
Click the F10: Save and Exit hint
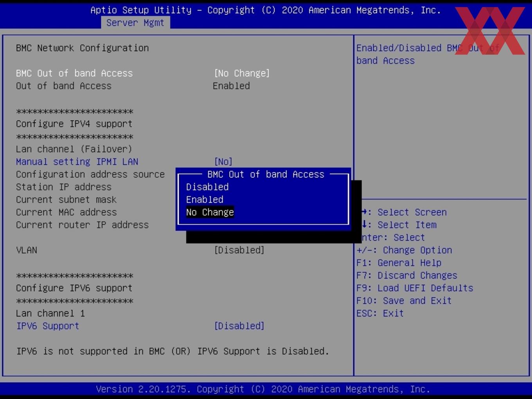click(x=404, y=300)
